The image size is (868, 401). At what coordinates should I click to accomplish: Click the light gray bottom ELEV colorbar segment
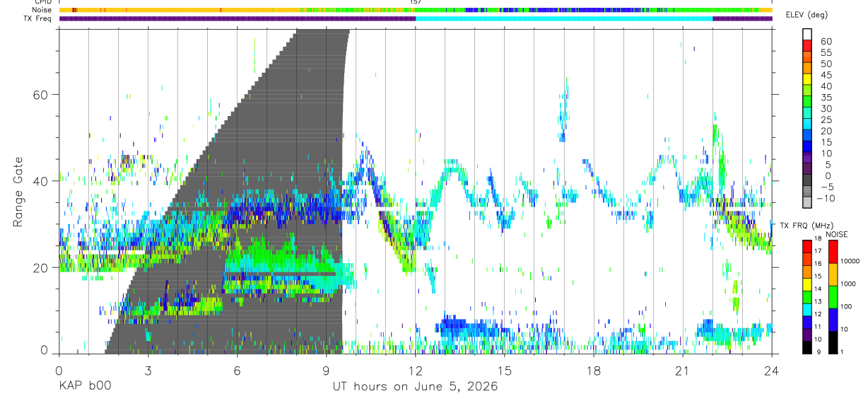point(807,202)
